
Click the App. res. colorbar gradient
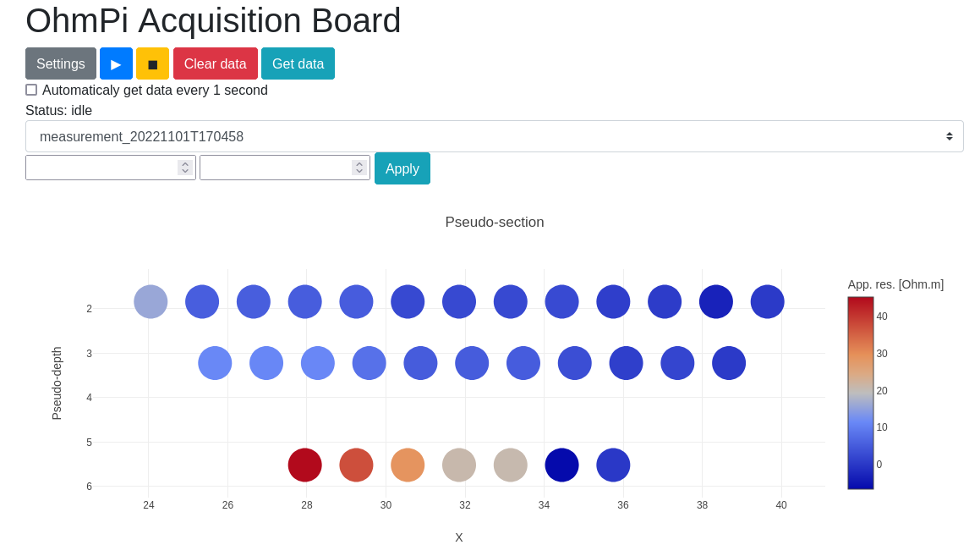(x=860, y=393)
